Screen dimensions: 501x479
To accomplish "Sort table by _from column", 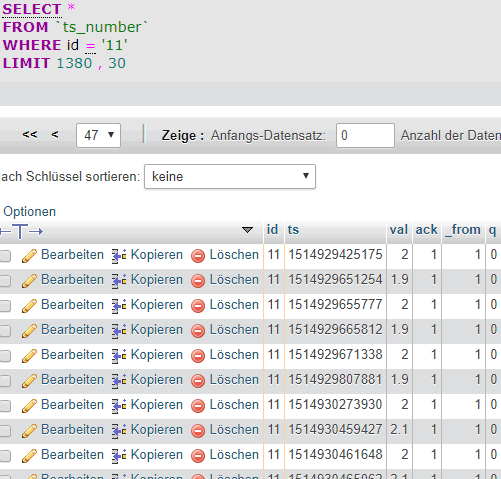I will pyautogui.click(x=463, y=229).
